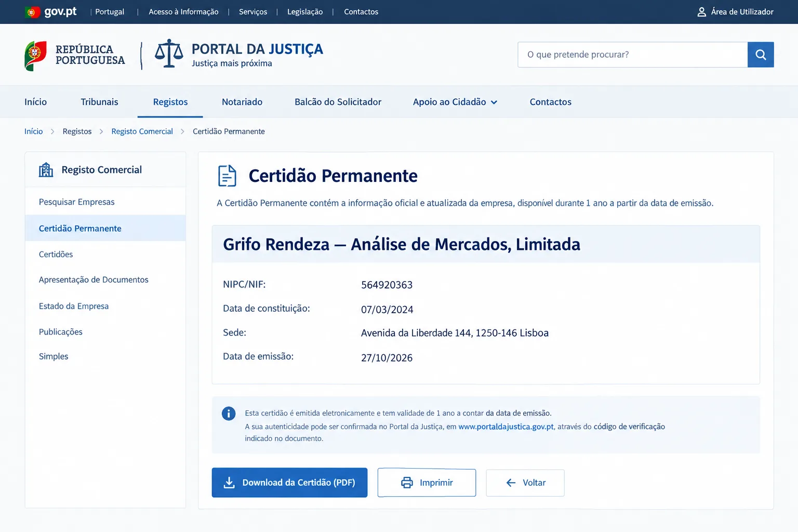Screen dimensions: 798x532
Task: Click Portugal in the top bar
Action: [x=110, y=11]
